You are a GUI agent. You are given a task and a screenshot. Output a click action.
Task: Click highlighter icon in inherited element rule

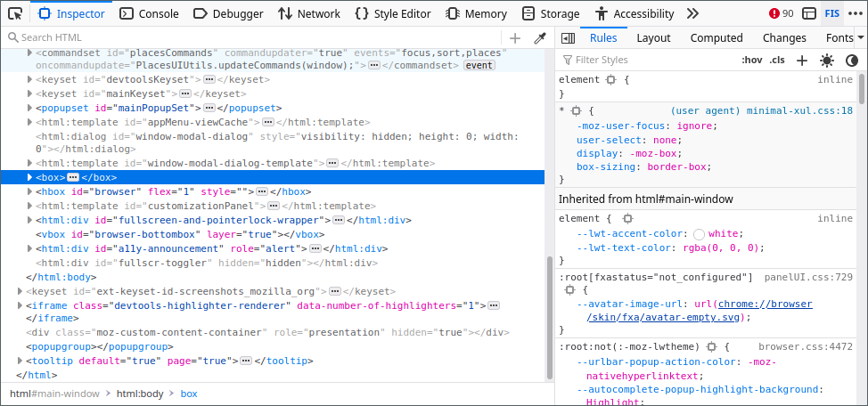(626, 218)
